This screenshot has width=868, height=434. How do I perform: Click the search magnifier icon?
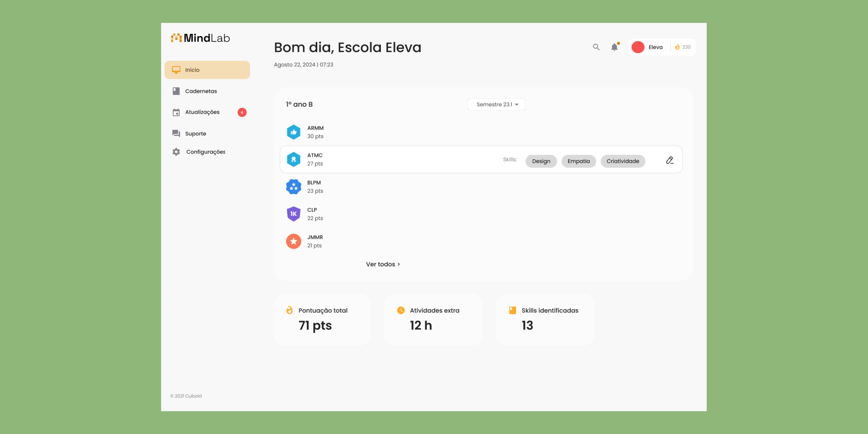pyautogui.click(x=596, y=47)
